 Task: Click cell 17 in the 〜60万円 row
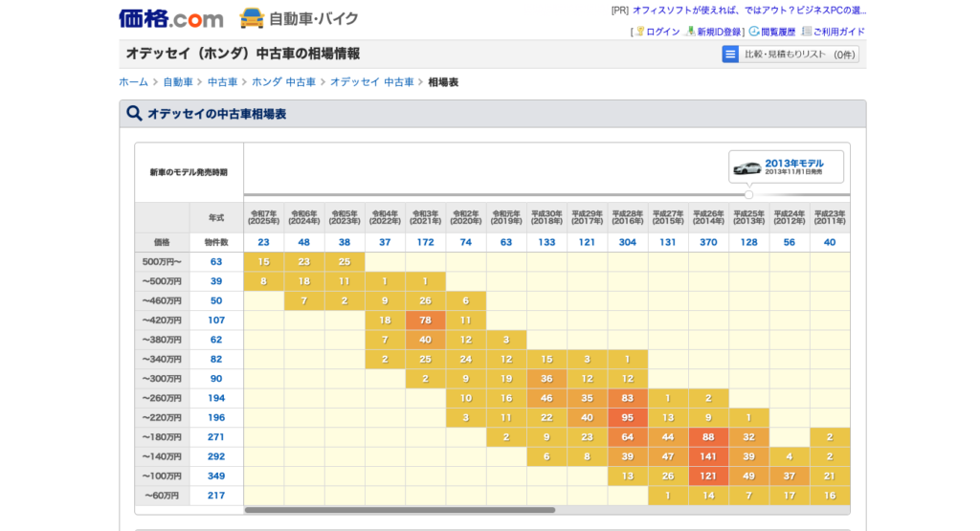coord(790,496)
